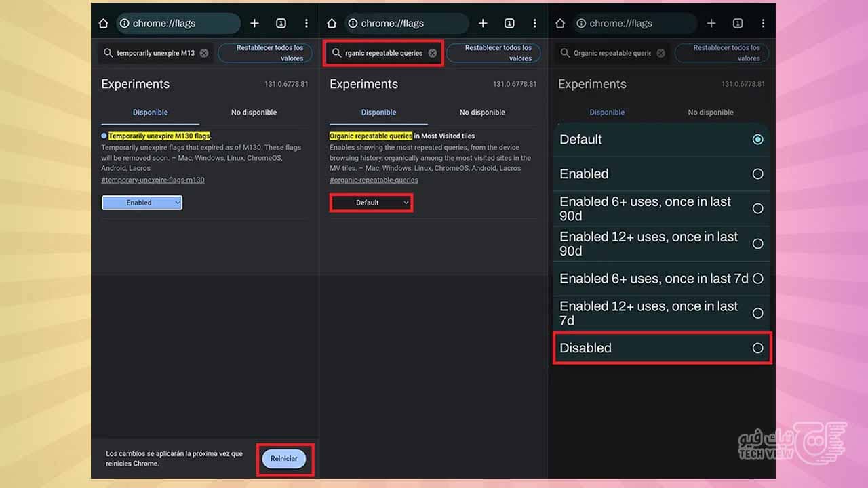Open the three-dot menu in the middle screenshot

point(535,23)
